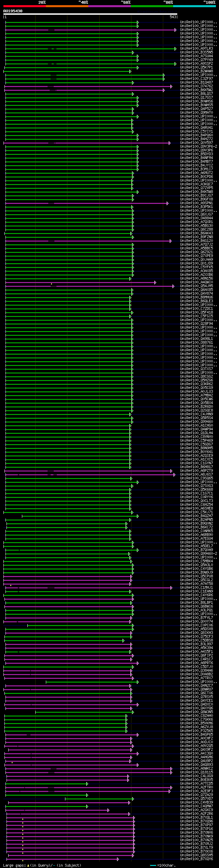
Task: Select hit label UniRef100_Q4P527
Action: click(196, 109)
